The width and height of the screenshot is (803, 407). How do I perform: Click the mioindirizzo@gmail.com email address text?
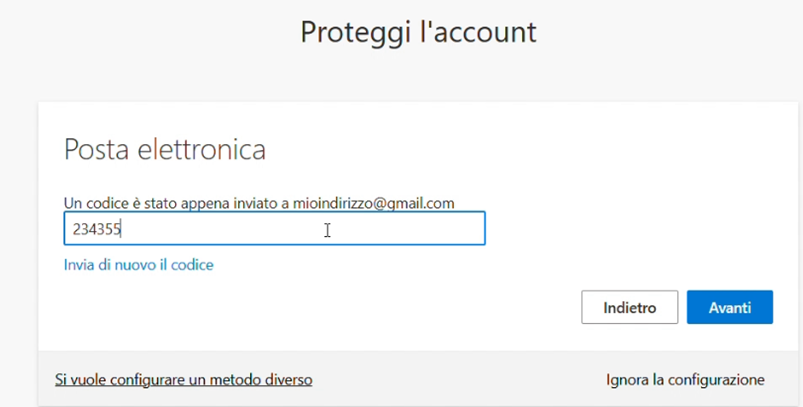[x=374, y=203]
